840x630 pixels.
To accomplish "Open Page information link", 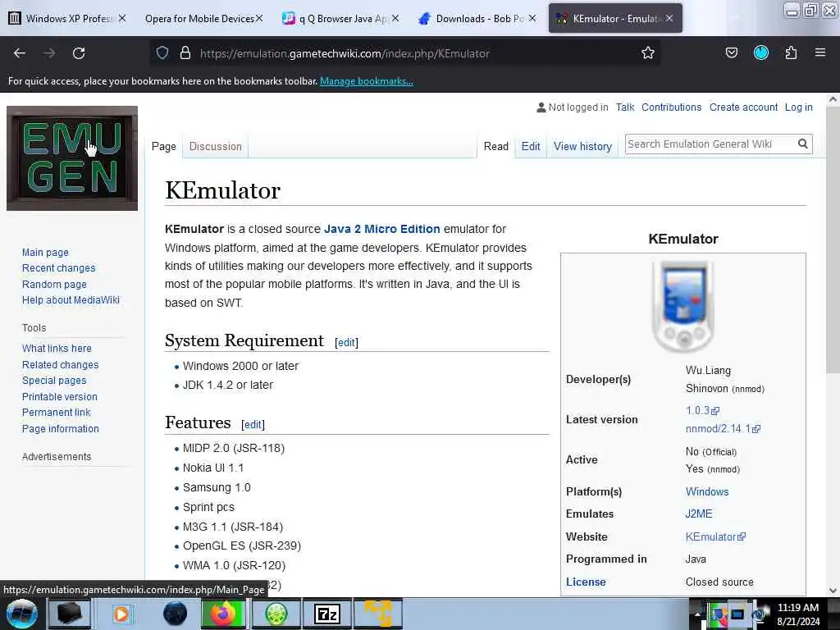I will [x=61, y=428].
